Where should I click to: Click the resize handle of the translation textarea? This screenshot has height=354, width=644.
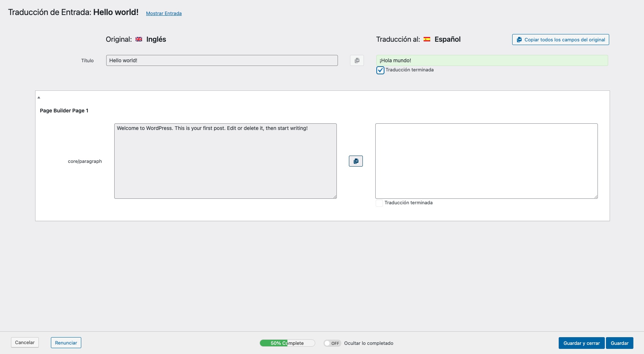click(596, 197)
